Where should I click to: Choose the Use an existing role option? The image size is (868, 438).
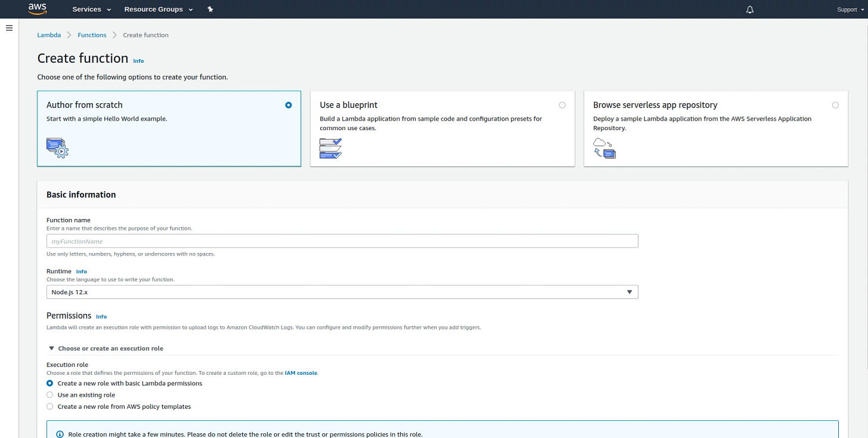[x=49, y=394]
